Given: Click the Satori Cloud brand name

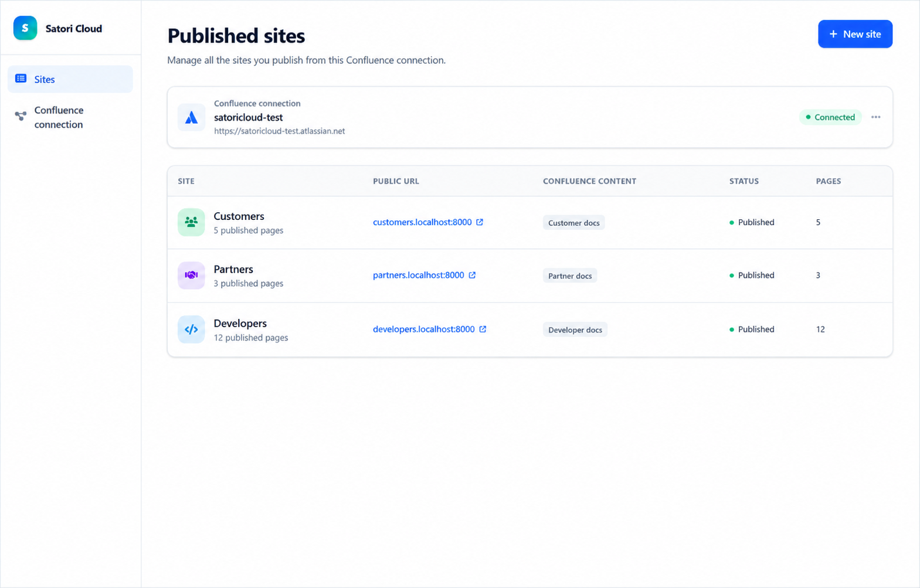Looking at the screenshot, I should point(74,28).
